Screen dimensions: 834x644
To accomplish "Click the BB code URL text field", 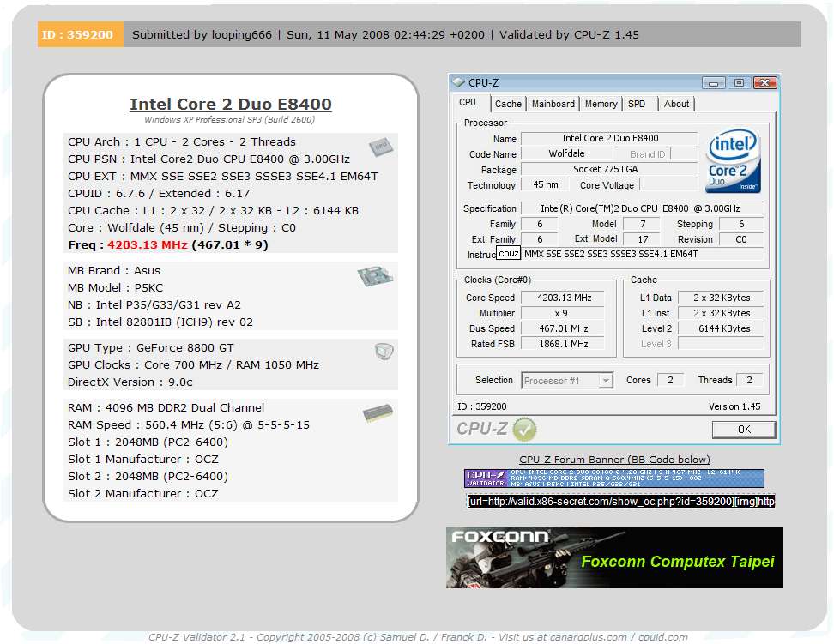I will pos(620,501).
